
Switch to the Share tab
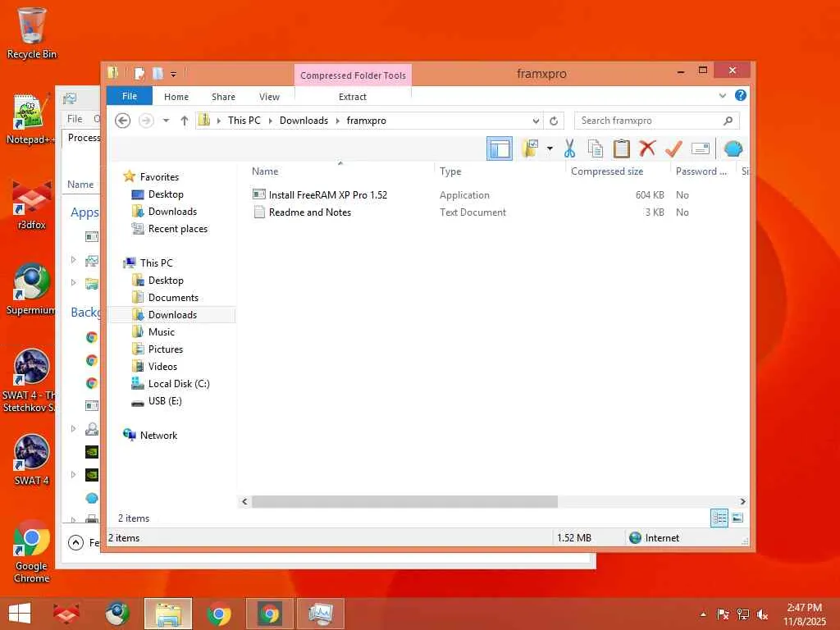pos(223,97)
